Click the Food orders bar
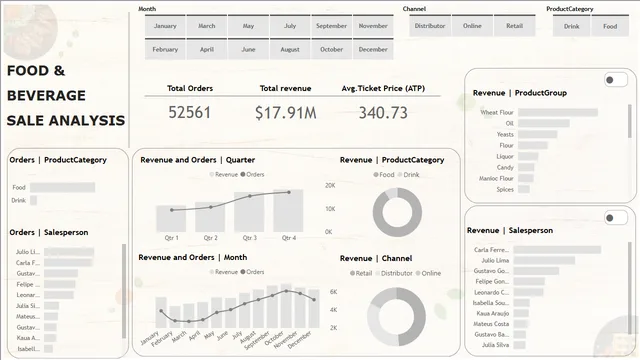Screen dimensions: 640x360 [x=62, y=187]
